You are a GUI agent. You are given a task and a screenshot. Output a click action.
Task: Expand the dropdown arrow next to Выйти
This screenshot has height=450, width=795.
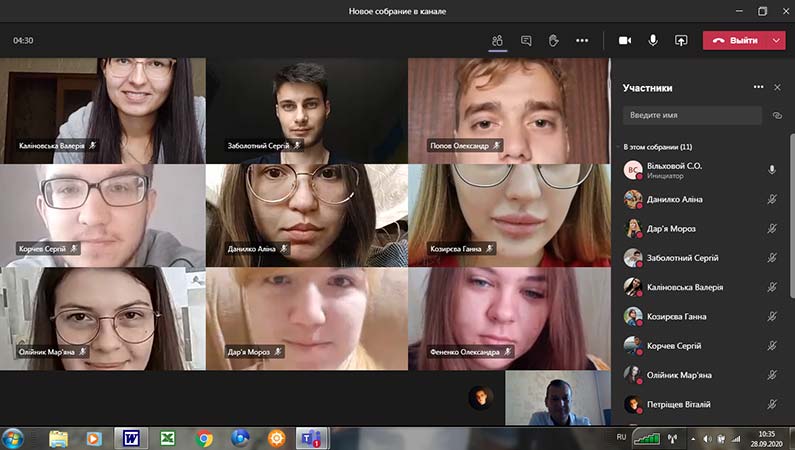click(x=776, y=41)
